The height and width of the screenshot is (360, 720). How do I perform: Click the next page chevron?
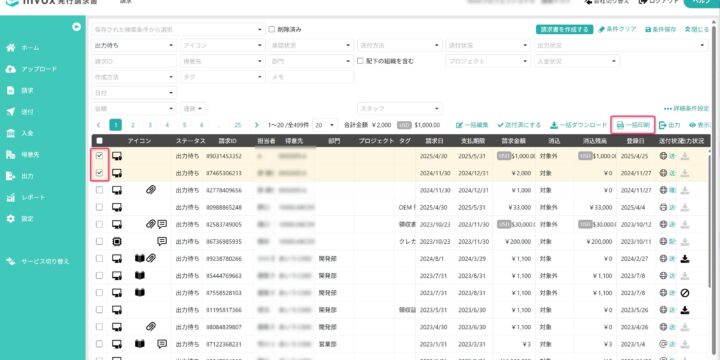[256, 125]
